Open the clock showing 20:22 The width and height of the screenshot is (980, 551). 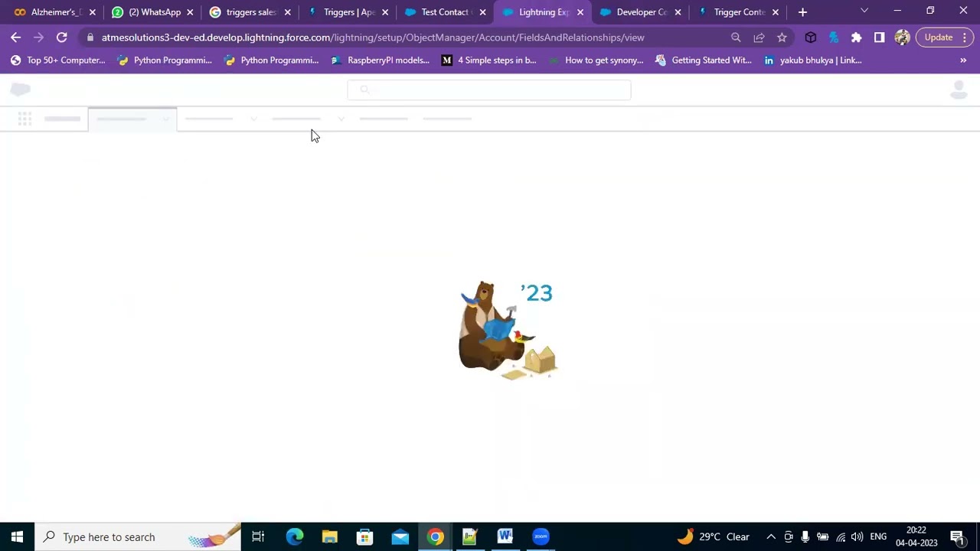916,536
